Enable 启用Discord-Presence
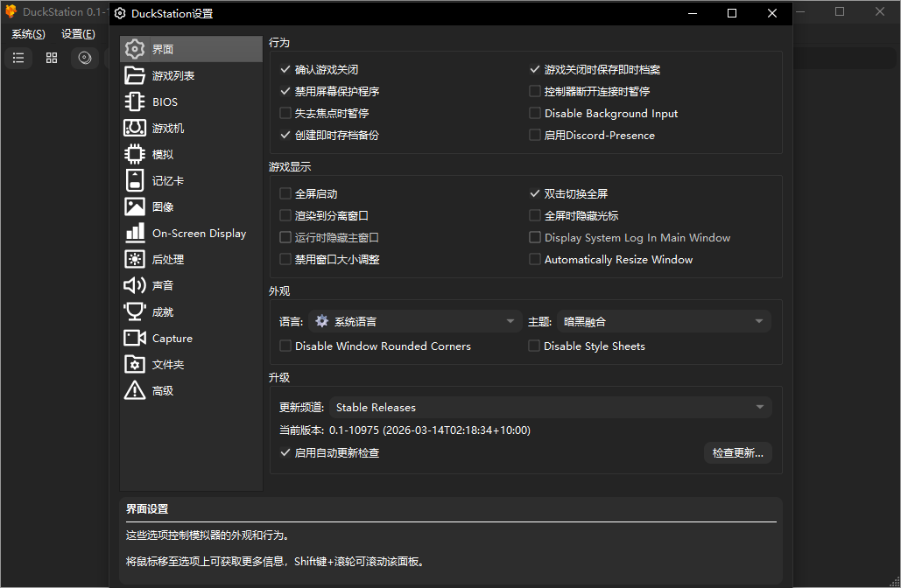 point(534,135)
